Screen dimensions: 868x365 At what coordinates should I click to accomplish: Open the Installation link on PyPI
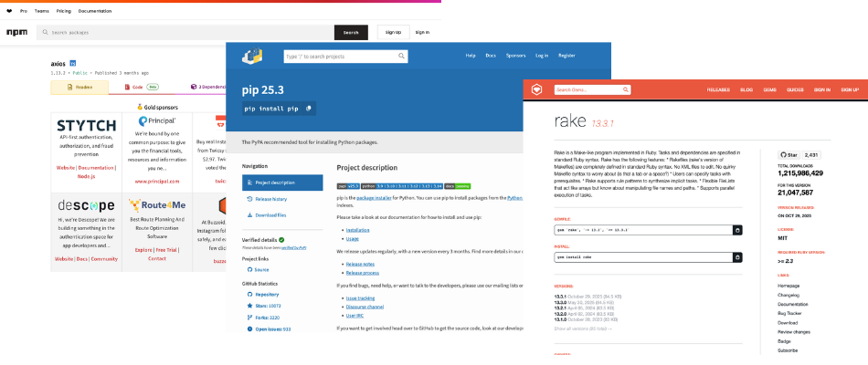[357, 230]
